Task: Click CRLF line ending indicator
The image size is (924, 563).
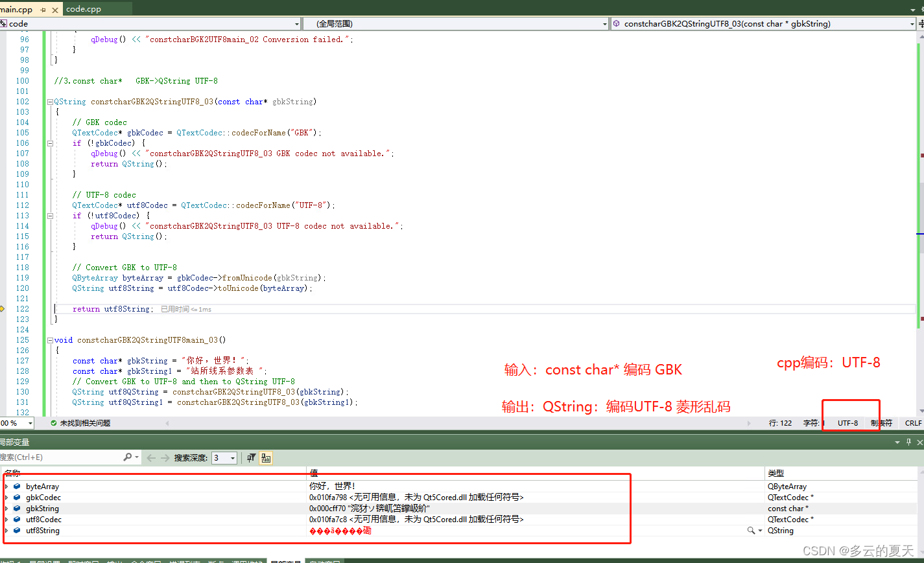Action: coord(913,423)
